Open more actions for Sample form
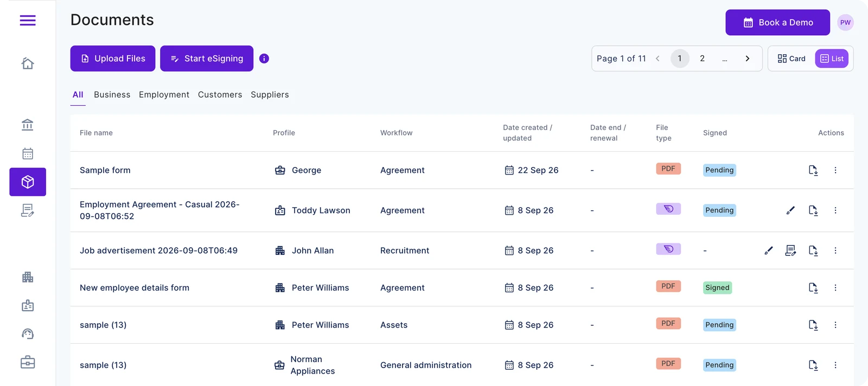The image size is (868, 386). coord(835,170)
